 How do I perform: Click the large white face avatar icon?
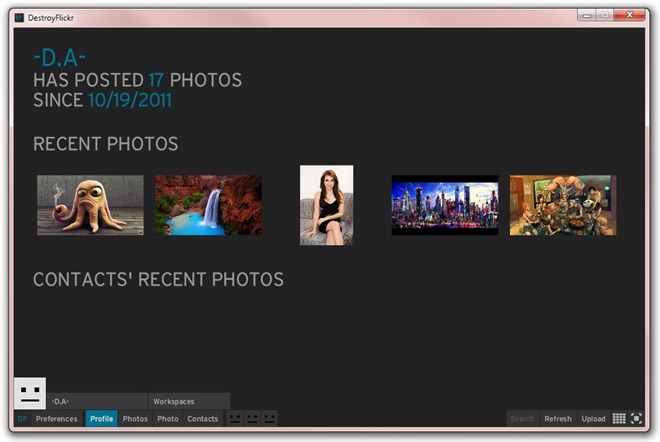(30, 393)
